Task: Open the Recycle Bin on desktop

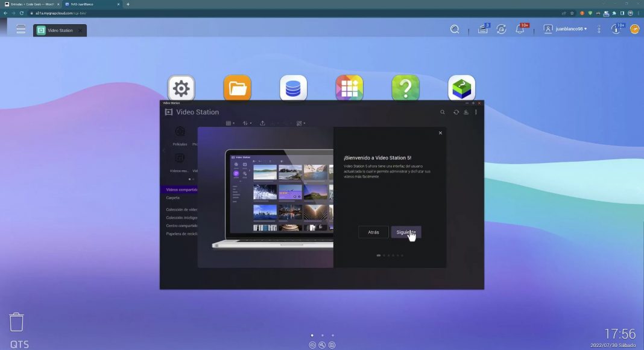Action: [x=16, y=322]
